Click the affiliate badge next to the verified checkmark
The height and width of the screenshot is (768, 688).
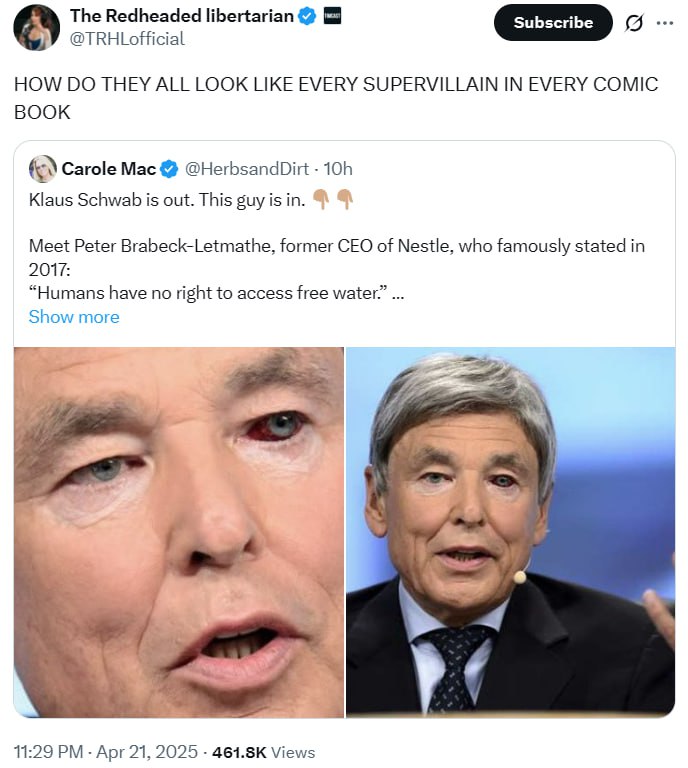click(x=332, y=16)
